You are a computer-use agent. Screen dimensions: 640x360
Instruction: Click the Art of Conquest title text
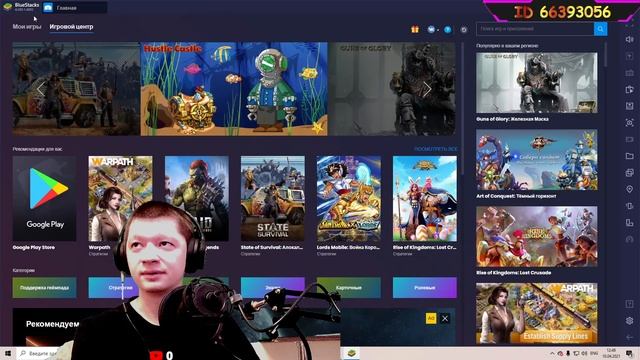click(516, 196)
